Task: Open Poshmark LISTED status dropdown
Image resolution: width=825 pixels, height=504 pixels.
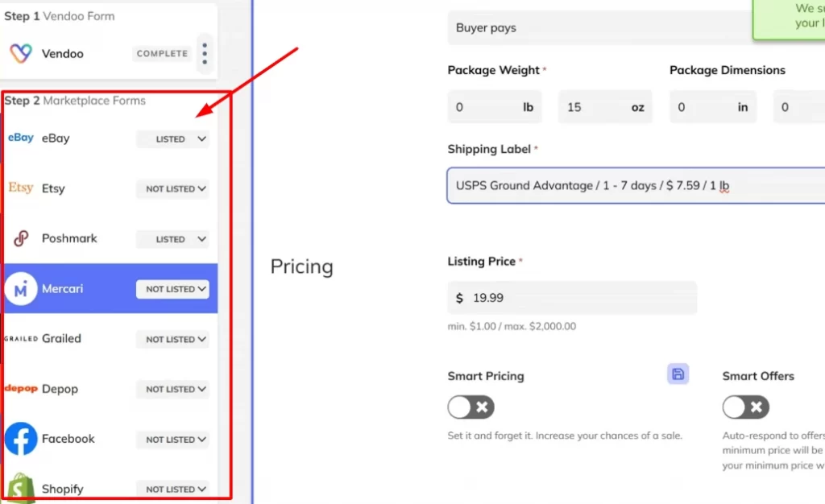Action: click(x=172, y=239)
